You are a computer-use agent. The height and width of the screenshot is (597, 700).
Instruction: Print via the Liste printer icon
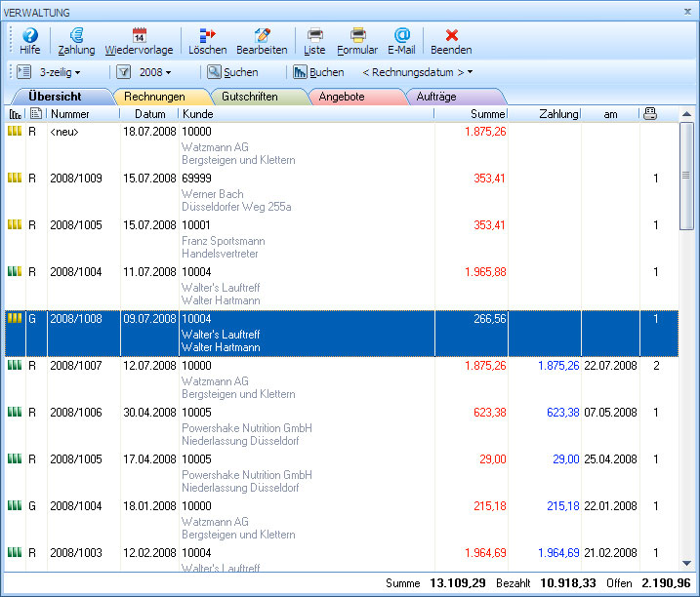point(314,35)
